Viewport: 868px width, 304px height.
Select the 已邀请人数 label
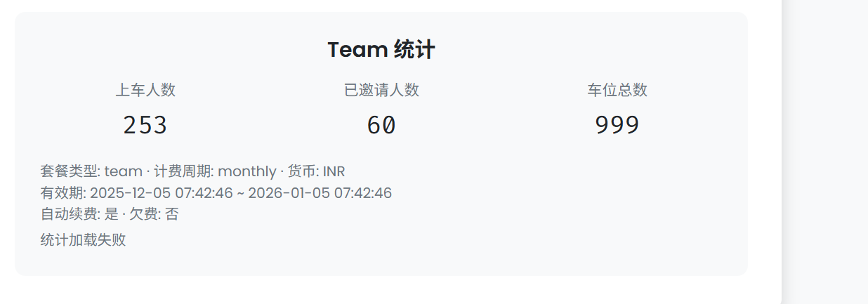click(x=381, y=90)
